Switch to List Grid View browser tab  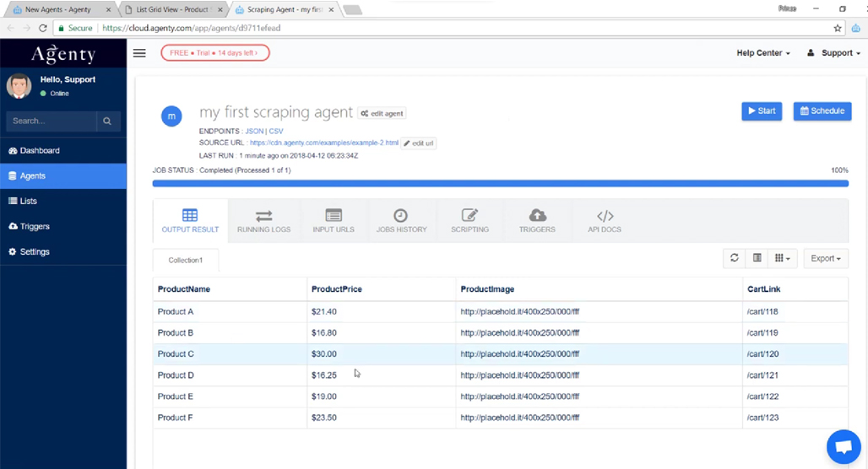click(x=172, y=9)
